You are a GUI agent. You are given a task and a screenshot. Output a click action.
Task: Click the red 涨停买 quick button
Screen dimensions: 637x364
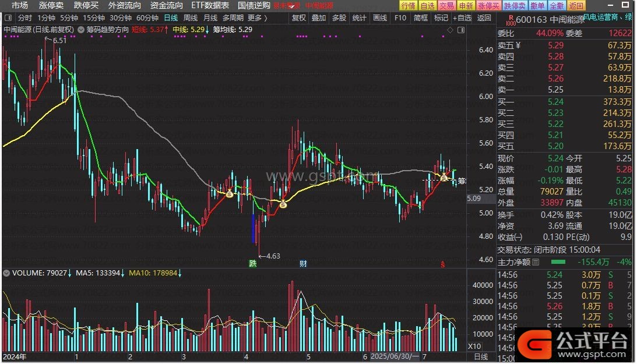(x=489, y=6)
